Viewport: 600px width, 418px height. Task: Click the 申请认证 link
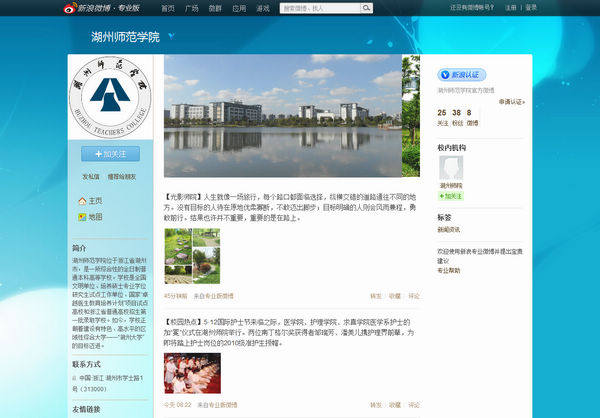(510, 101)
